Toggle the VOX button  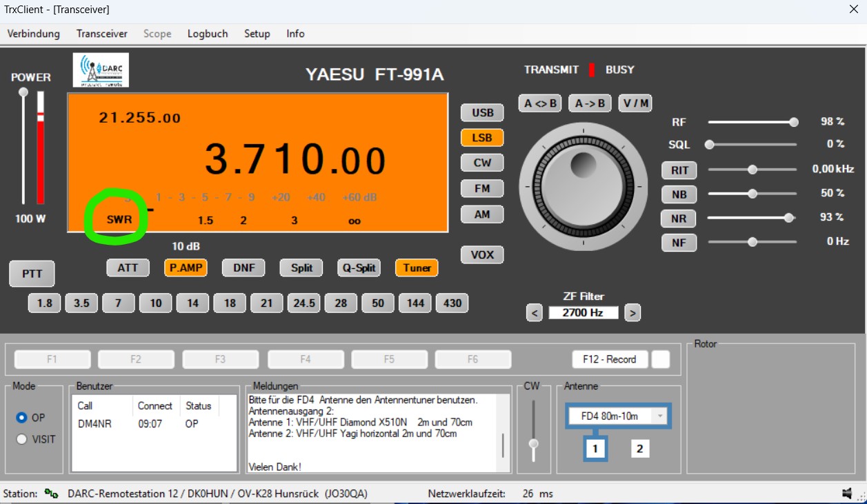point(482,255)
